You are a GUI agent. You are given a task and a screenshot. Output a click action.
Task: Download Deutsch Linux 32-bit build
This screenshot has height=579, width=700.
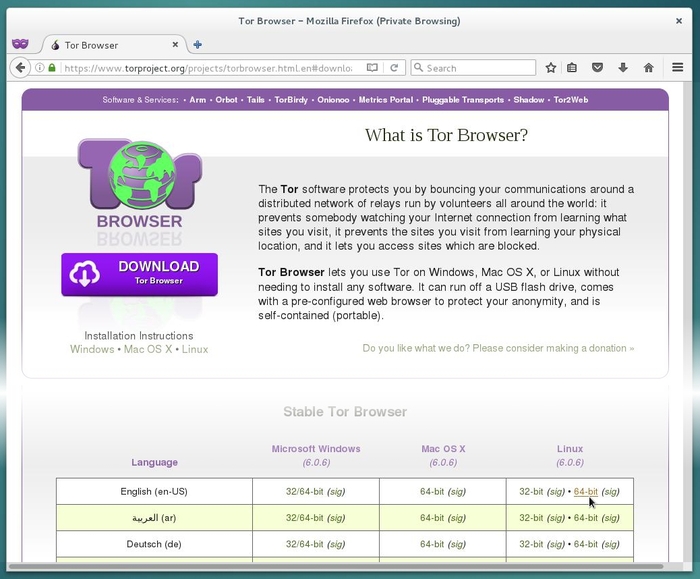(531, 544)
